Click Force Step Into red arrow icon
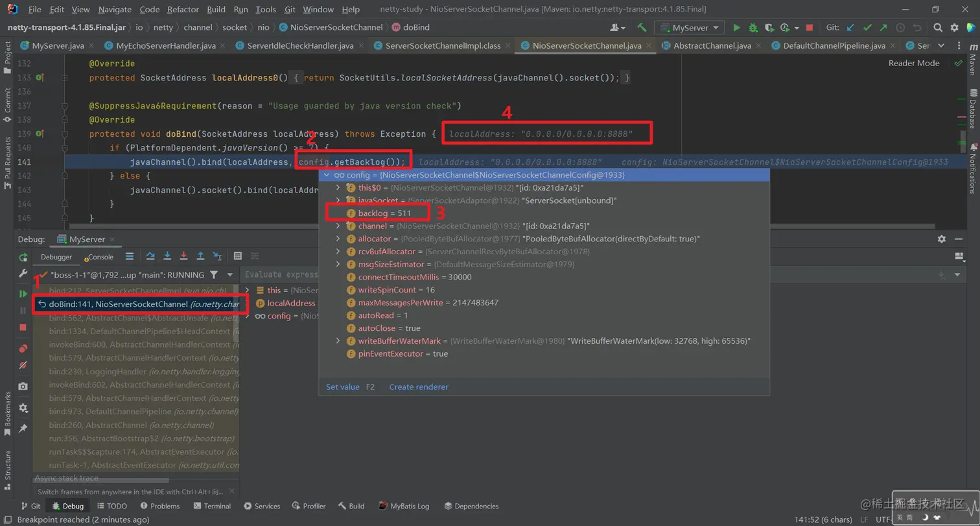This screenshot has width=980, height=526. (184, 256)
